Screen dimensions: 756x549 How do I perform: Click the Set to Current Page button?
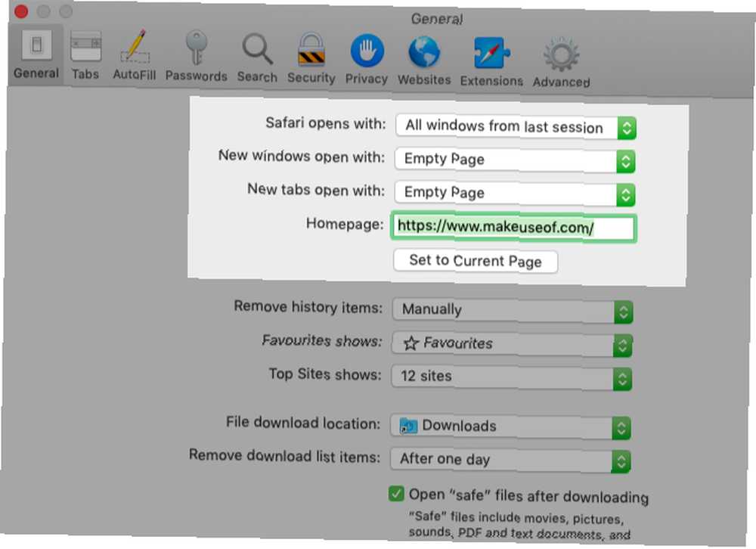tap(476, 261)
